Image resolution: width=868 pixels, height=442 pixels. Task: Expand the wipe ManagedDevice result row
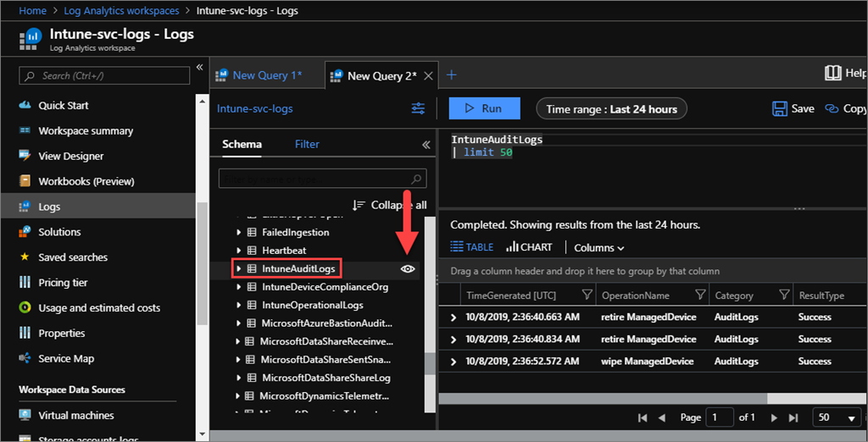coord(453,362)
